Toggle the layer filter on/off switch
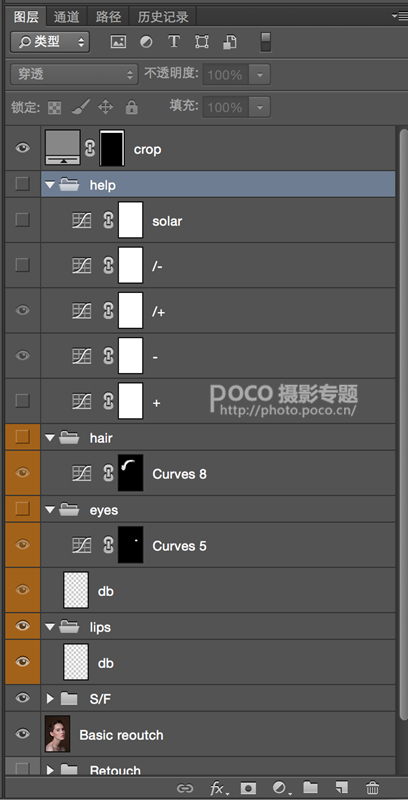408x800 pixels. click(x=266, y=42)
